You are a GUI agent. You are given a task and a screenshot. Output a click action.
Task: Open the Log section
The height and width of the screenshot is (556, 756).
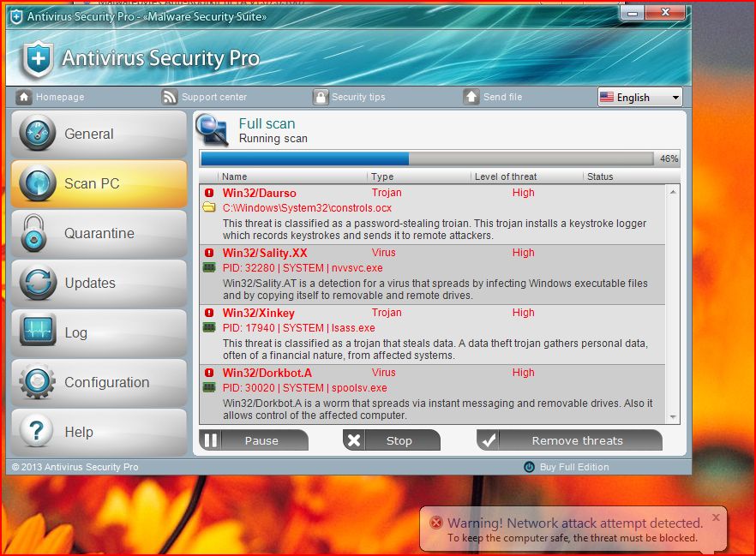pos(99,332)
